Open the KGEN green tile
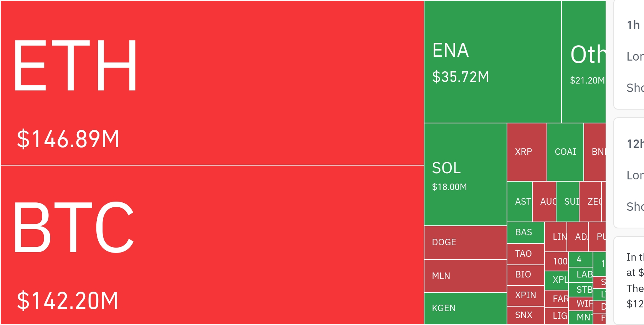The width and height of the screenshot is (644, 325). click(x=465, y=308)
